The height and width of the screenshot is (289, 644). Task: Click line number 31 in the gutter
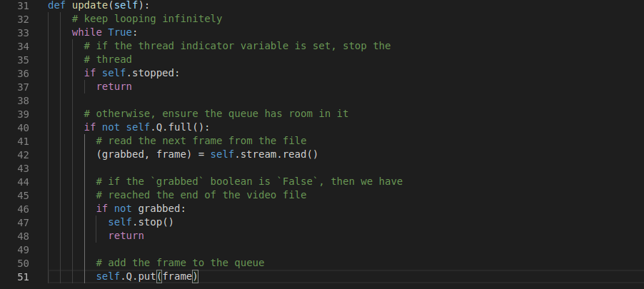tap(21, 5)
